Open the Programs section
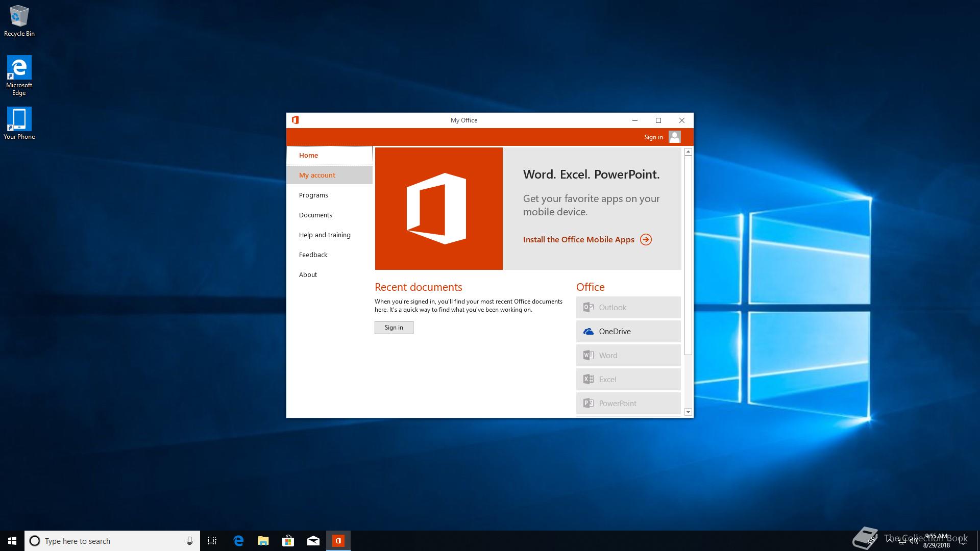This screenshot has width=980, height=551. pyautogui.click(x=330, y=195)
